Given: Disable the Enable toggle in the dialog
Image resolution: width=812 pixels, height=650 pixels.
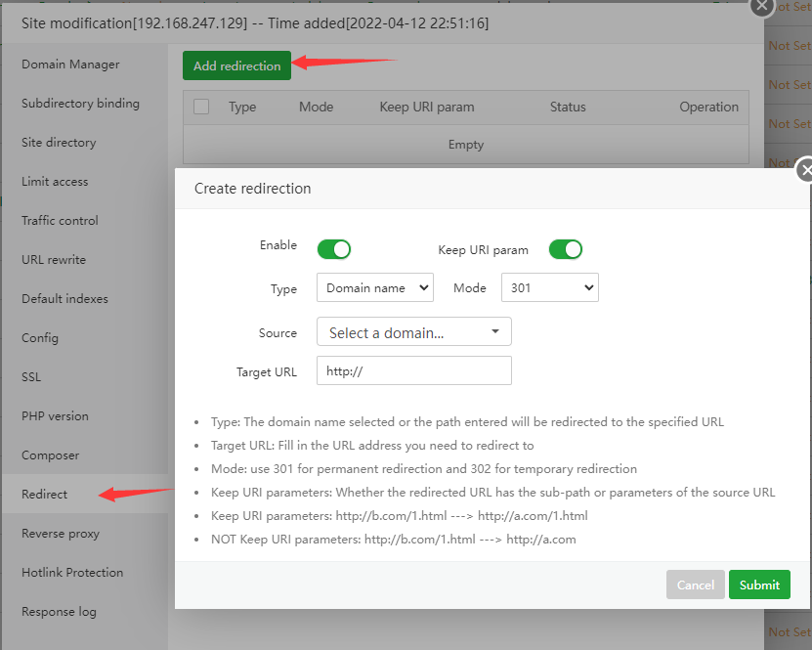Looking at the screenshot, I should click(x=334, y=249).
